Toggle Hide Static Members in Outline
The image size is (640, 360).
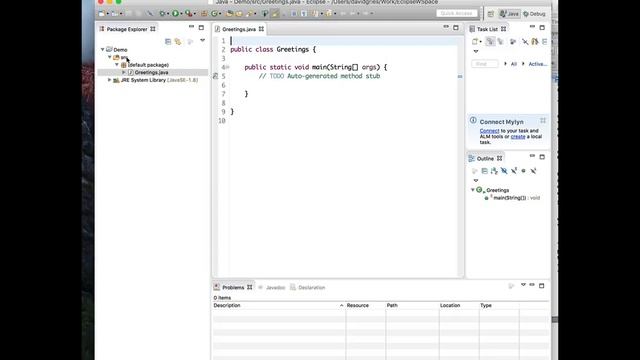[x=514, y=171]
